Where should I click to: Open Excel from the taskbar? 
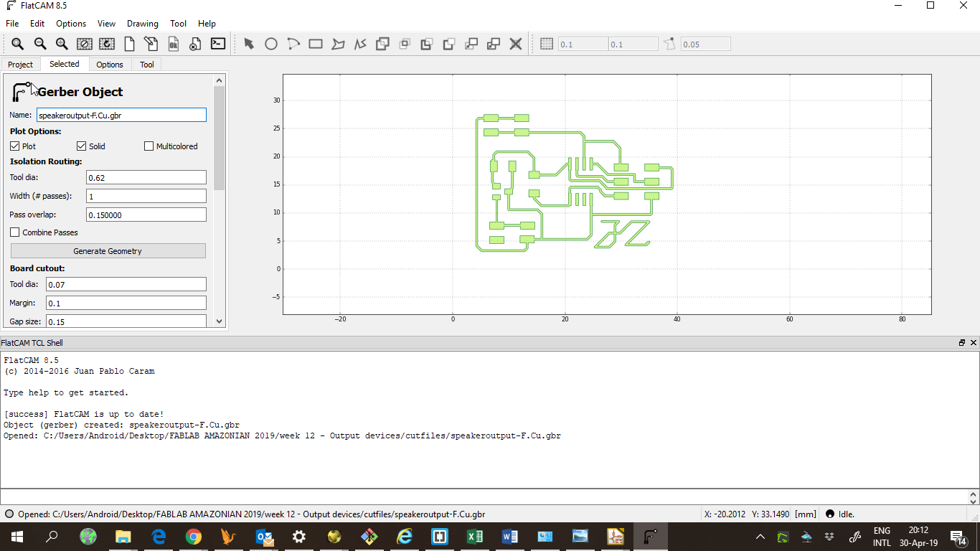475,537
